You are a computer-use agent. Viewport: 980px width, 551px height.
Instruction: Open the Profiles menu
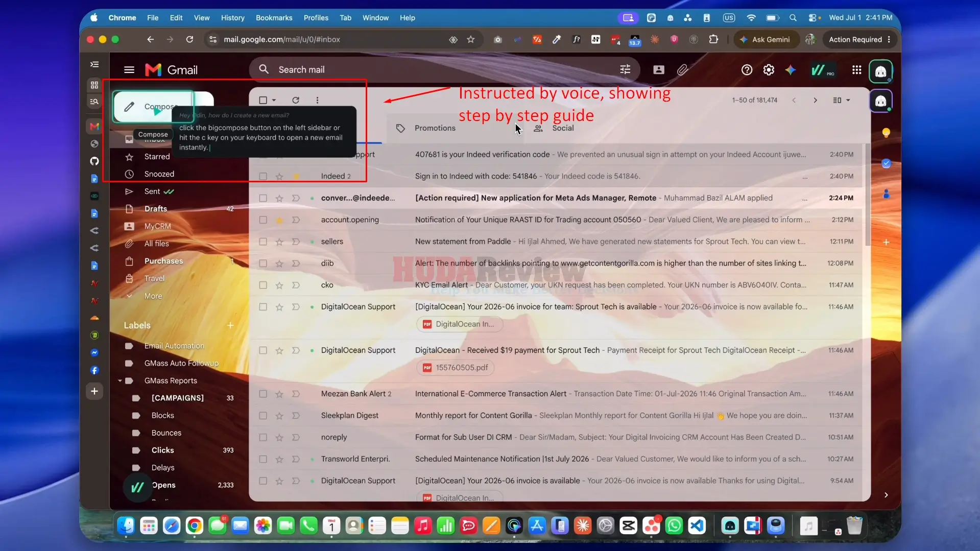pyautogui.click(x=316, y=17)
